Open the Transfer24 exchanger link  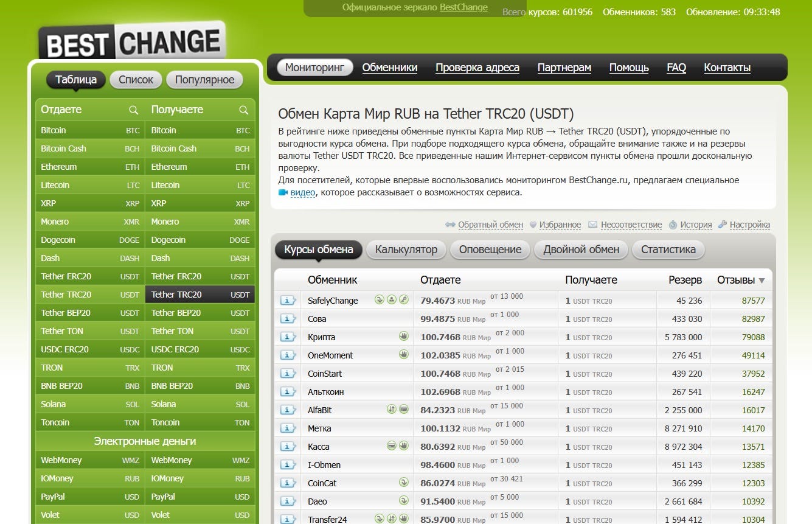point(327,519)
